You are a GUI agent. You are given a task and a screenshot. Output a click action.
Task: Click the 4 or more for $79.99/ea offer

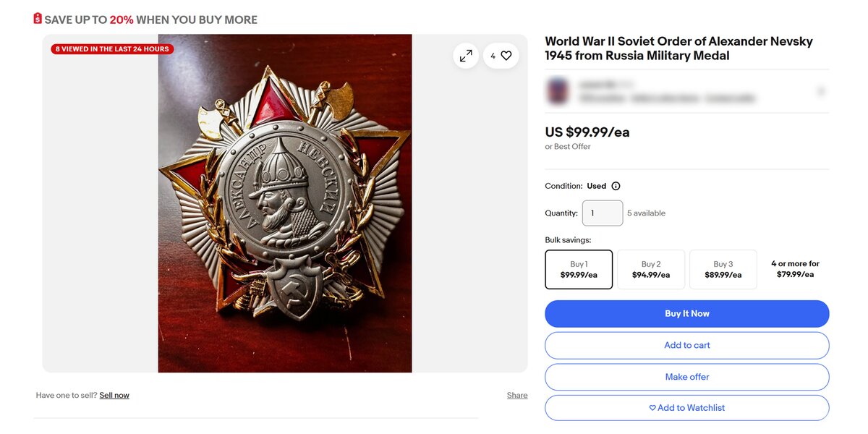point(795,269)
